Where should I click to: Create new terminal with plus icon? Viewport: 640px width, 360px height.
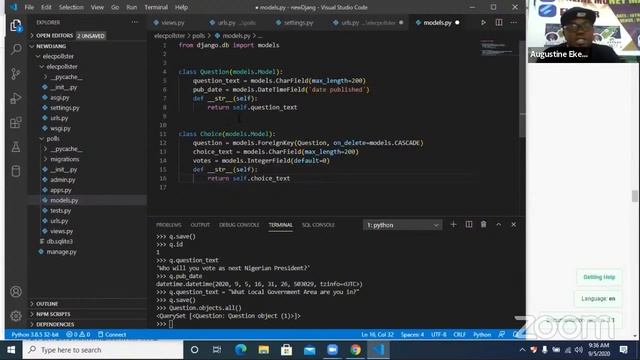[x=453, y=224]
